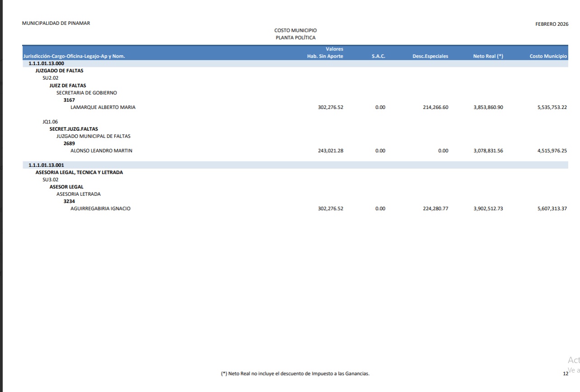
Task: Click employee AGUIRREGABIRIA IGNACIO
Action: (x=100, y=209)
